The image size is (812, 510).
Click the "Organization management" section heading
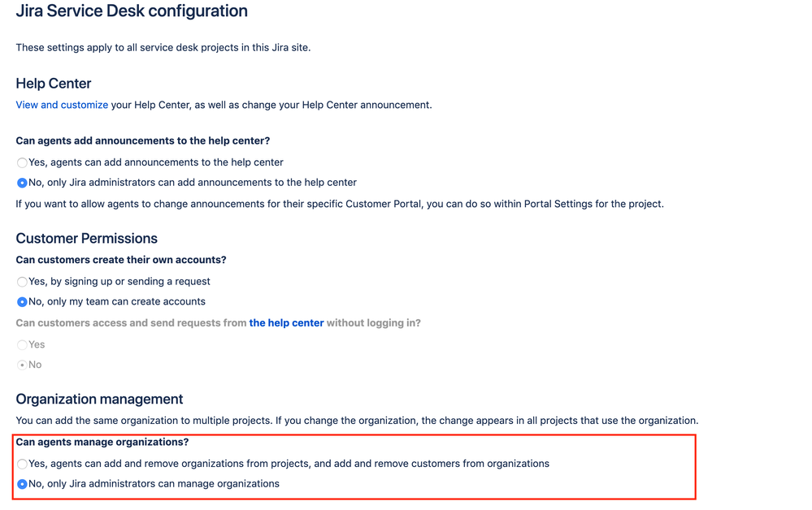[x=99, y=399]
